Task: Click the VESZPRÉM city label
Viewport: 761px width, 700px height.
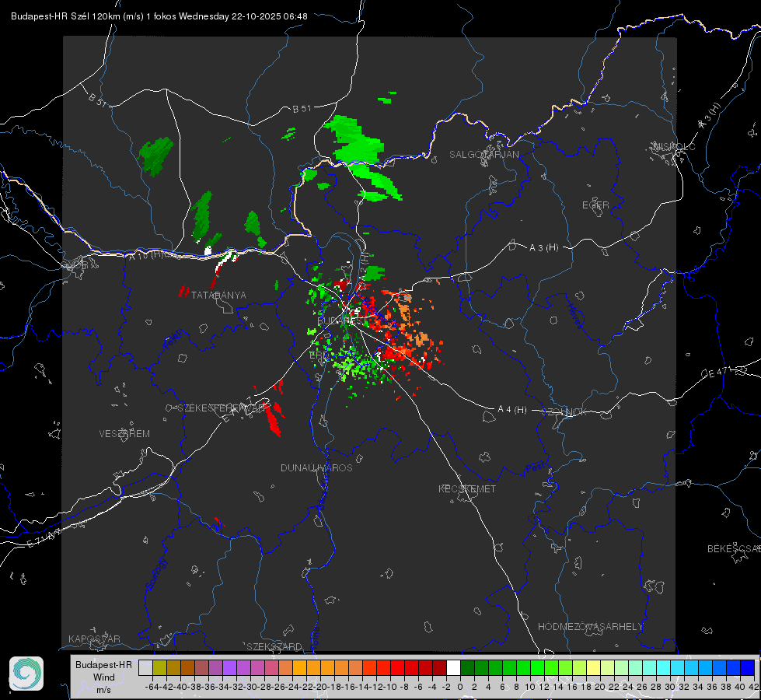Action: click(124, 433)
